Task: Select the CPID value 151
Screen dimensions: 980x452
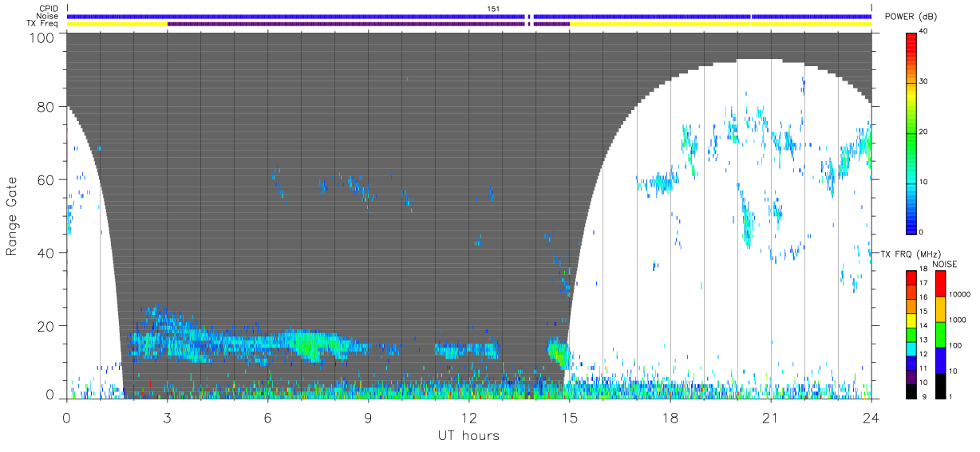Action: pos(494,9)
